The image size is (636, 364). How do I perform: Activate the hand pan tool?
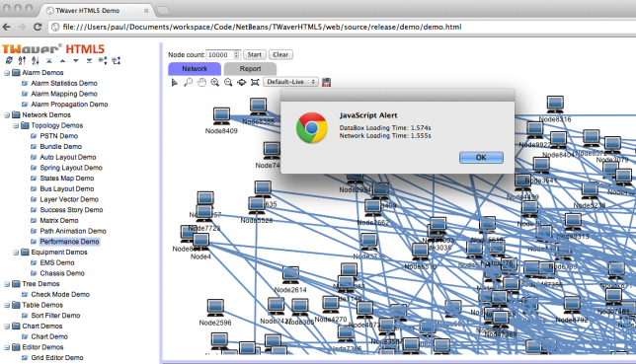201,82
